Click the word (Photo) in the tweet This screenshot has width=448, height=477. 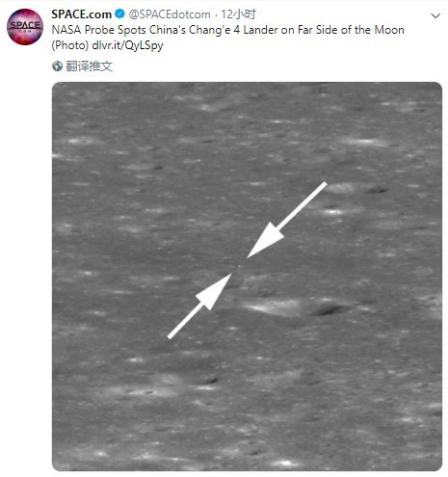point(70,45)
